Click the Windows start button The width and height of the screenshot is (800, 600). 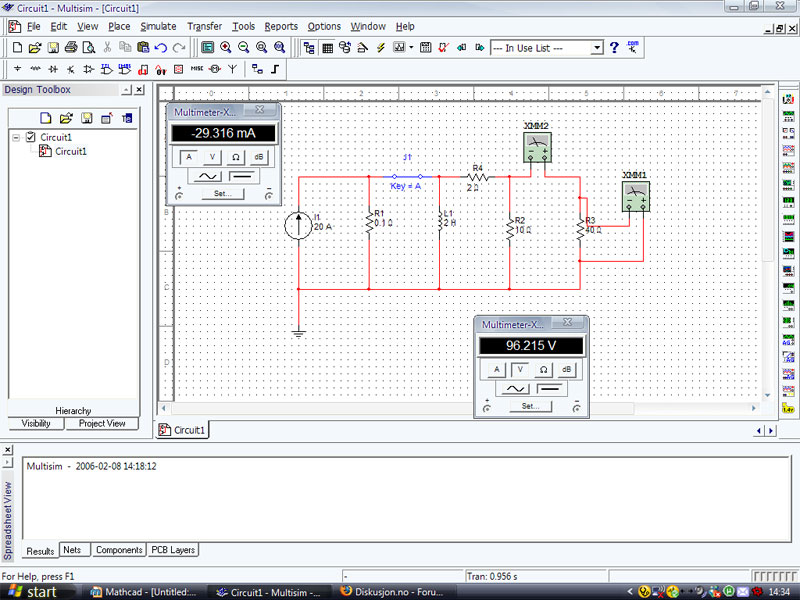[x=33, y=591]
